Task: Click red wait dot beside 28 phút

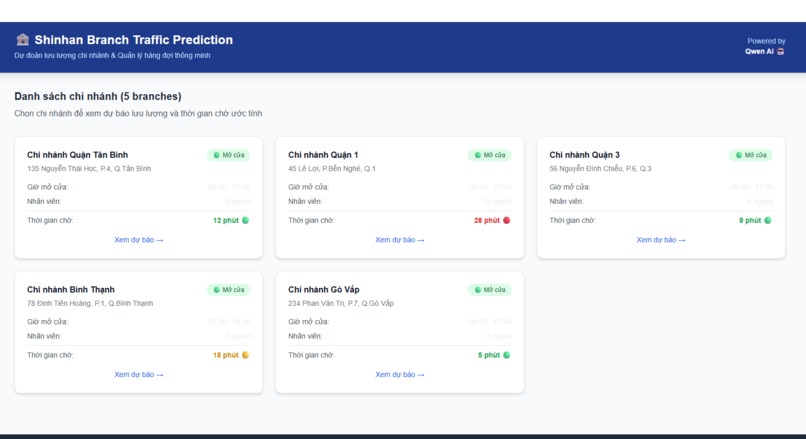Action: click(507, 220)
